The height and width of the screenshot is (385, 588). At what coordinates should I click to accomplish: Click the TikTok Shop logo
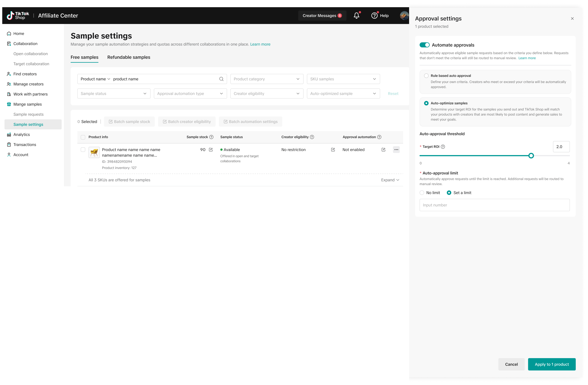18,16
